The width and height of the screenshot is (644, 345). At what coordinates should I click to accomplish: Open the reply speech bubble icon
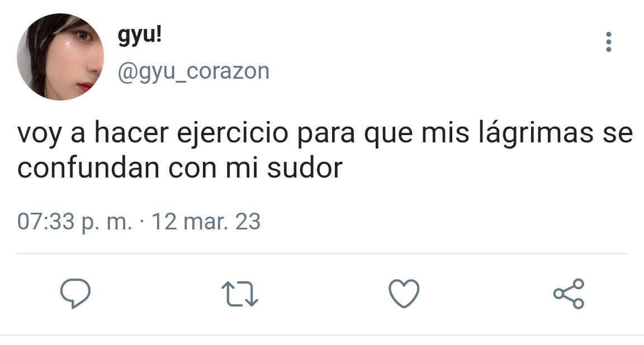(75, 293)
